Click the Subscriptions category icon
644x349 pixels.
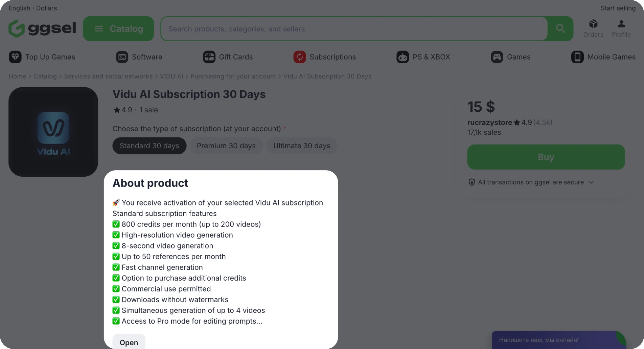300,57
